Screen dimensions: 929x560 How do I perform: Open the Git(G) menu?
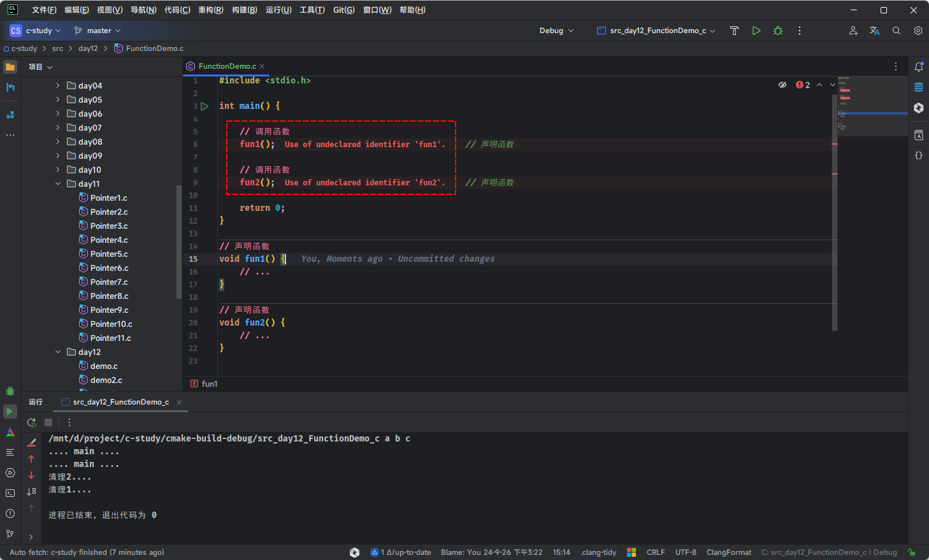[343, 10]
